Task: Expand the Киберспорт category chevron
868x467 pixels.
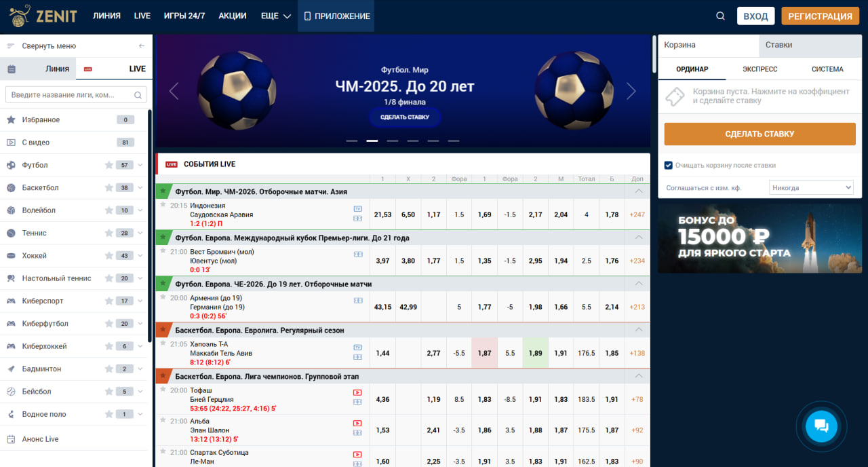Action: tap(140, 301)
